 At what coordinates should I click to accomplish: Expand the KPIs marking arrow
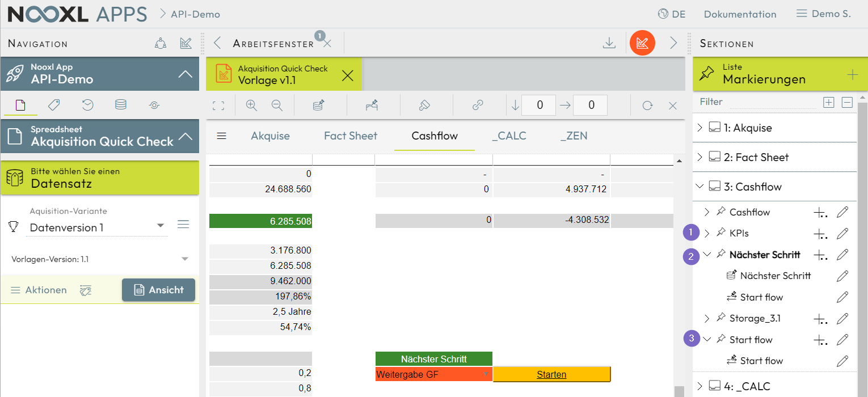click(x=707, y=233)
